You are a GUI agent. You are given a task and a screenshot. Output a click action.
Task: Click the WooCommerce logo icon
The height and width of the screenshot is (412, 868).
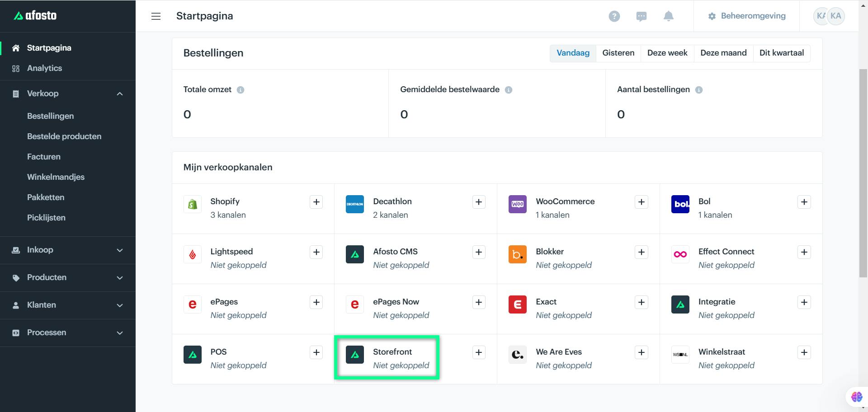(x=518, y=204)
